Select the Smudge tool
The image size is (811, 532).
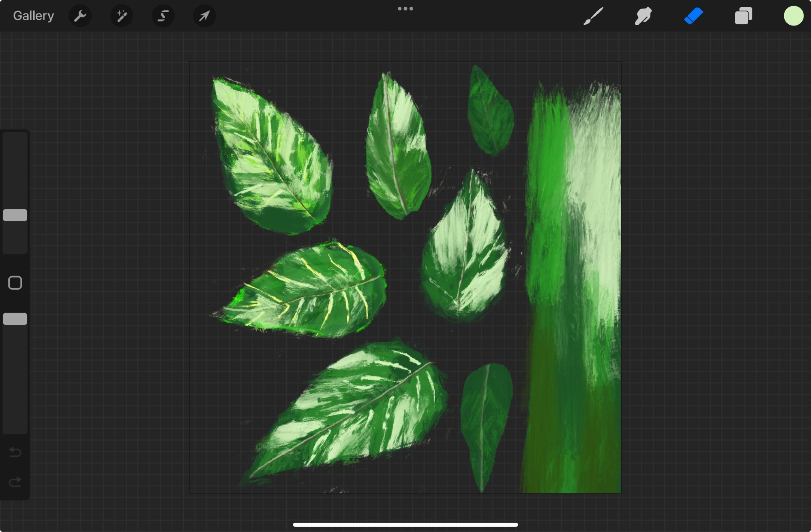(643, 16)
